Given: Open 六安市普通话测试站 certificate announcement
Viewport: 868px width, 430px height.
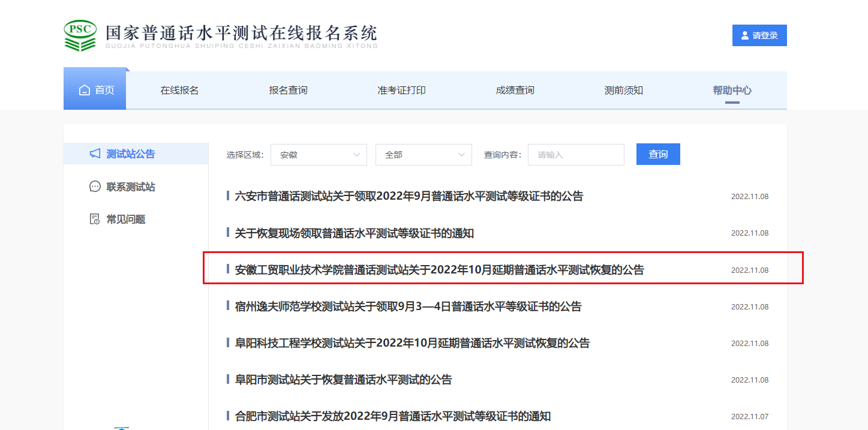Looking at the screenshot, I should (409, 196).
